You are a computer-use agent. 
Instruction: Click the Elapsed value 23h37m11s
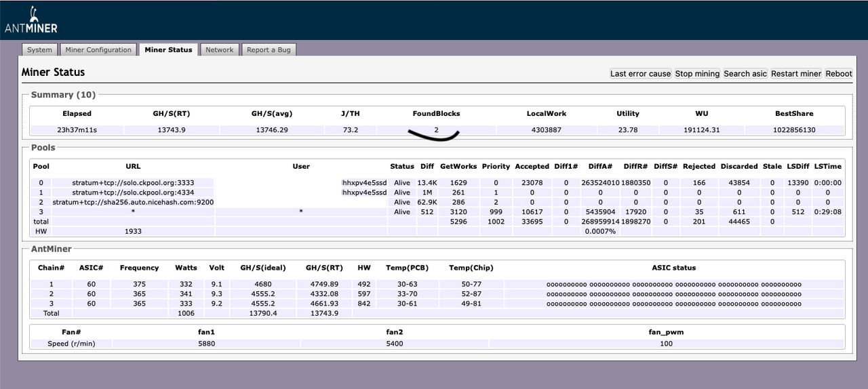[77, 130]
